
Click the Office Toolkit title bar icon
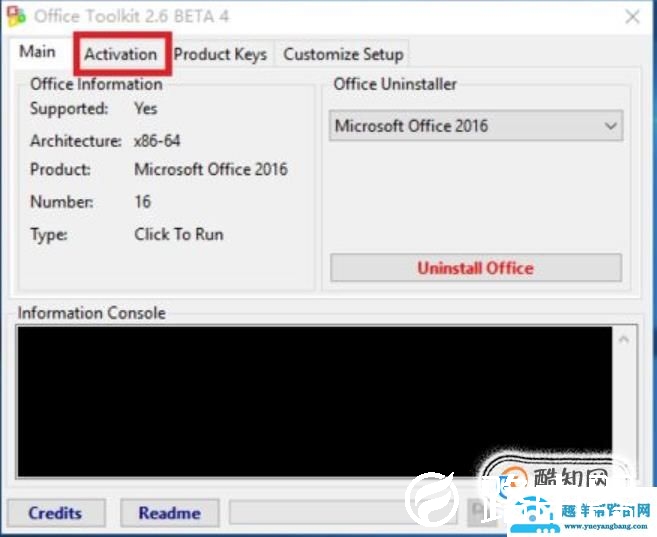pos(16,17)
